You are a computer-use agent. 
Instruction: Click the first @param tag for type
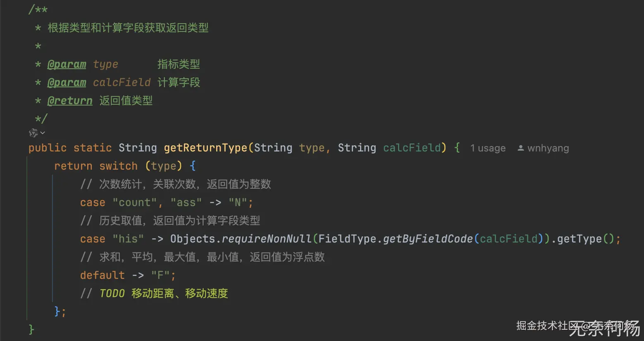pos(67,65)
